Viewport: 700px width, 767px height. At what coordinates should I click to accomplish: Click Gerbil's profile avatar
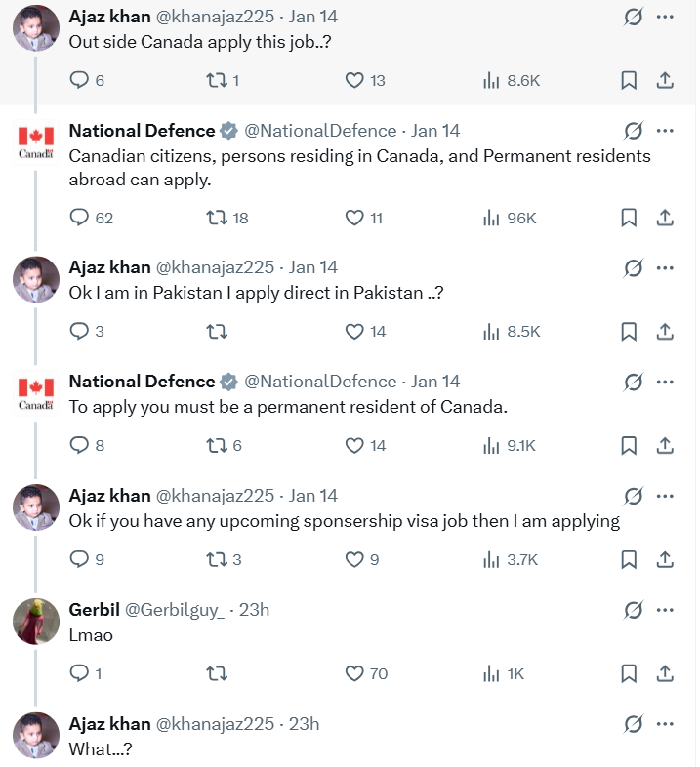[x=36, y=621]
